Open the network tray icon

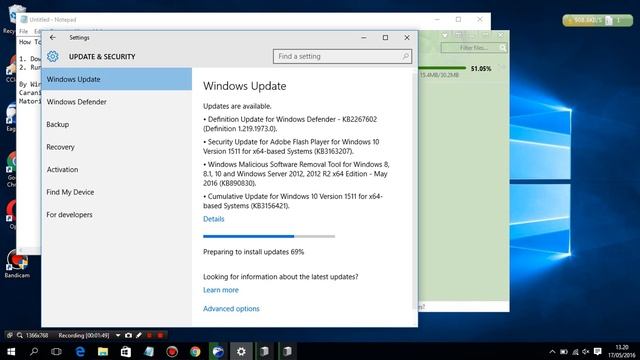(575, 351)
